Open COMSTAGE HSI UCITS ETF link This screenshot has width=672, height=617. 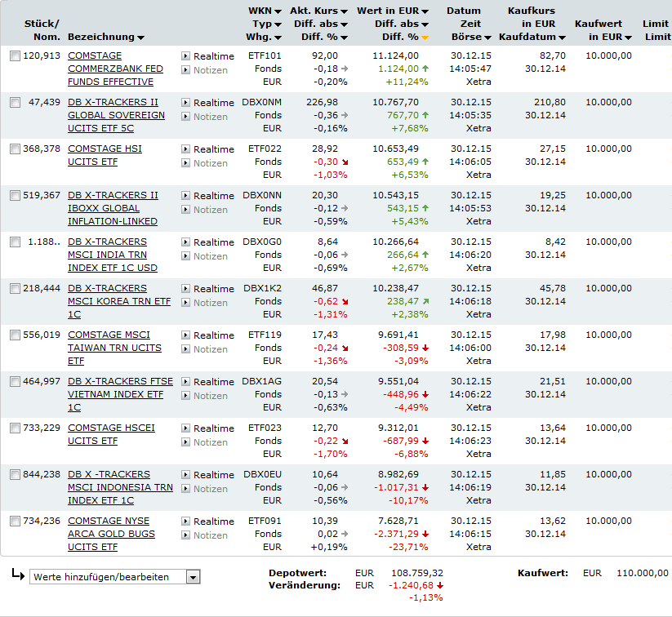coord(105,155)
